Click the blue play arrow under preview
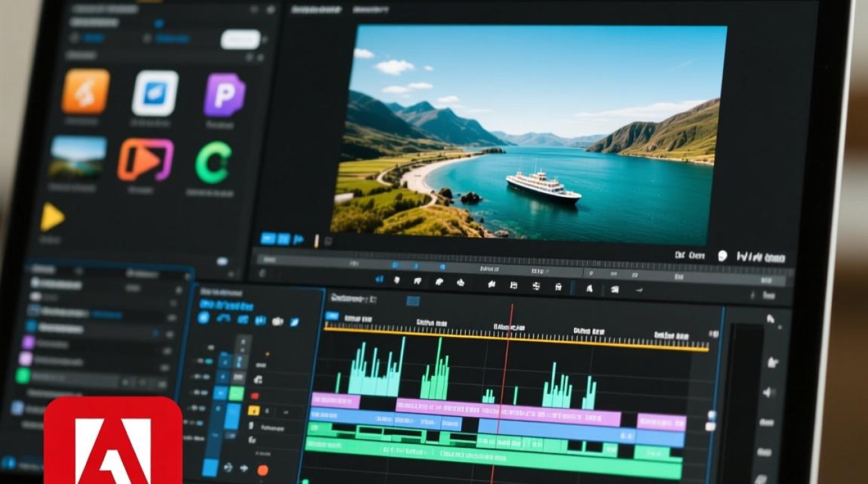The width and height of the screenshot is (868, 484). (298, 239)
